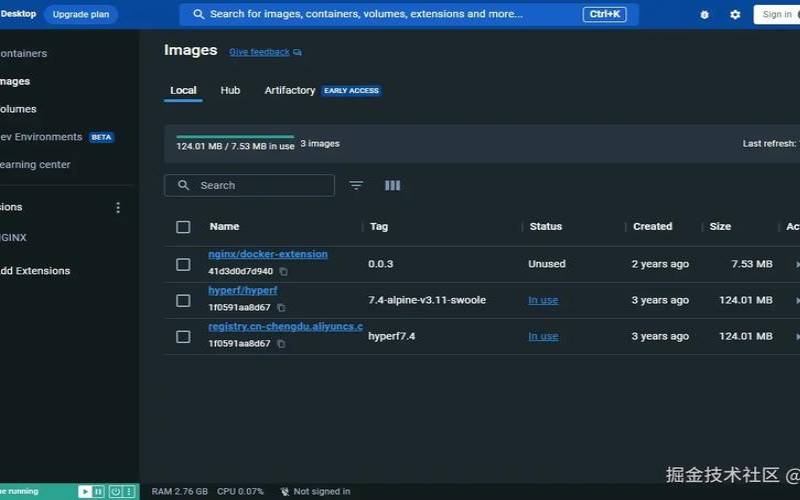800x500 pixels.
Task: Click the 3 images count text
Action: coord(320,144)
